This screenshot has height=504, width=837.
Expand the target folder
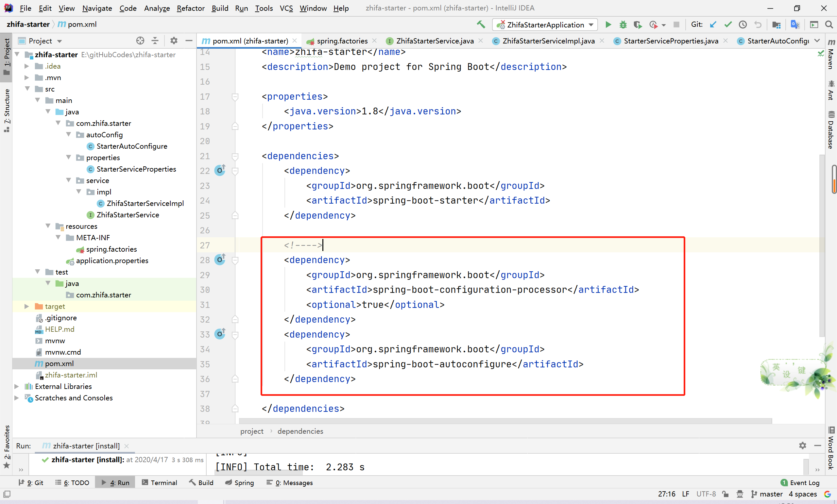pyautogui.click(x=26, y=306)
